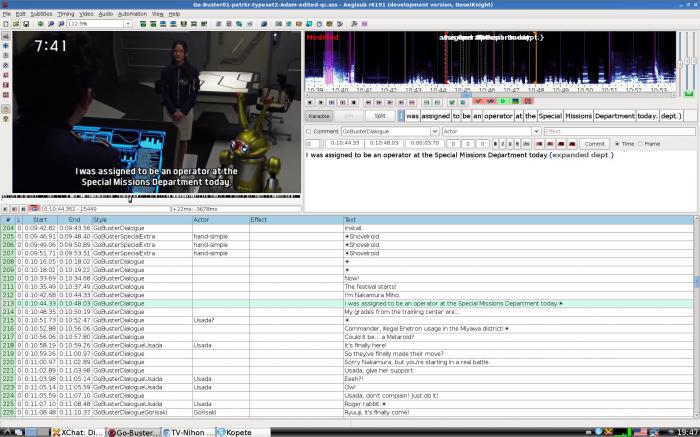Open the Timing menu
The height and width of the screenshot is (437, 700).
(66, 14)
